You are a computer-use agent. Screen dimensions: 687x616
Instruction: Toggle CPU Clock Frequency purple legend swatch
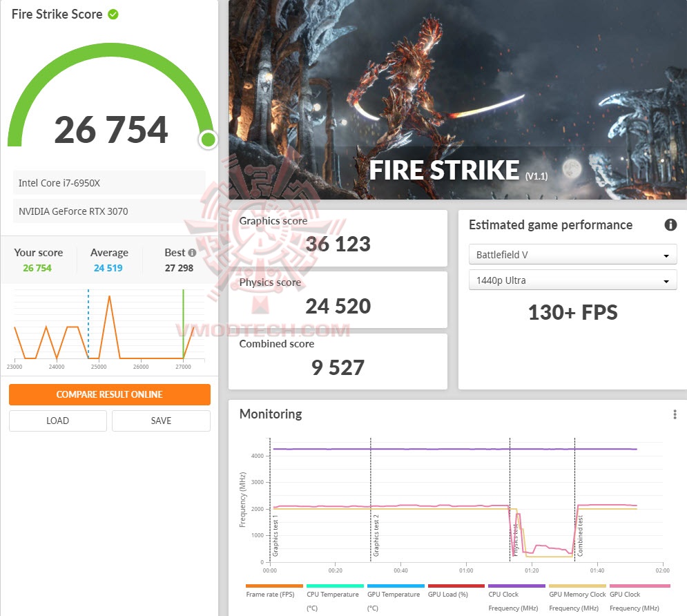click(516, 586)
